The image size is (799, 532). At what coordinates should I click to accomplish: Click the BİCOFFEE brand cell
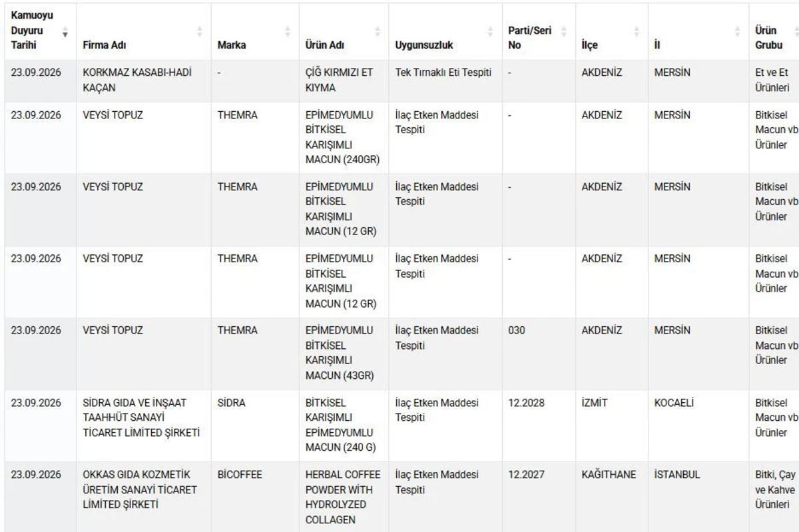tap(255, 497)
